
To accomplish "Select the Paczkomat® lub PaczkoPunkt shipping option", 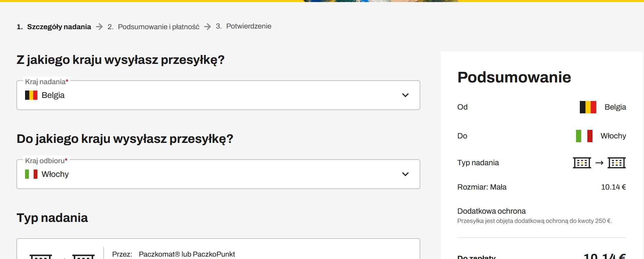I will click(x=187, y=254).
